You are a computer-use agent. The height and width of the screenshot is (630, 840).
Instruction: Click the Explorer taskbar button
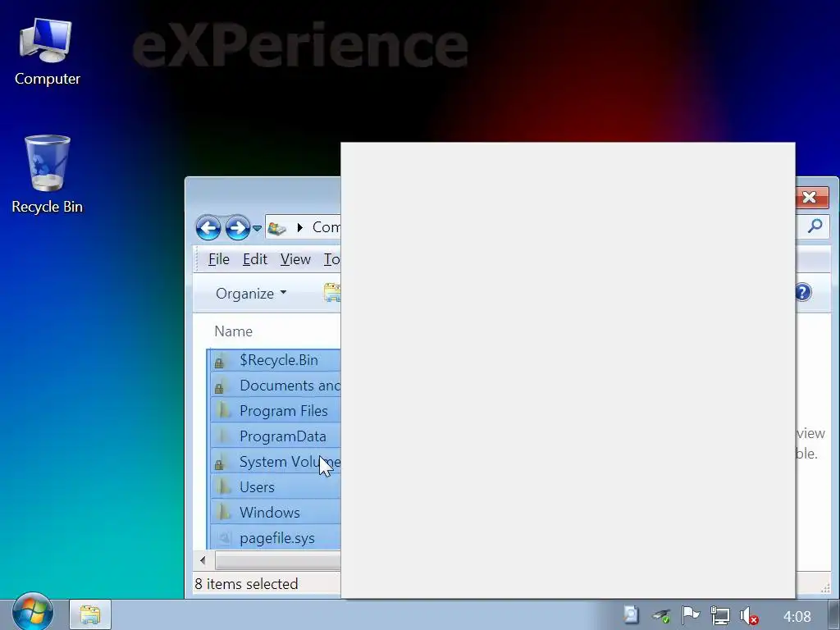click(x=90, y=614)
